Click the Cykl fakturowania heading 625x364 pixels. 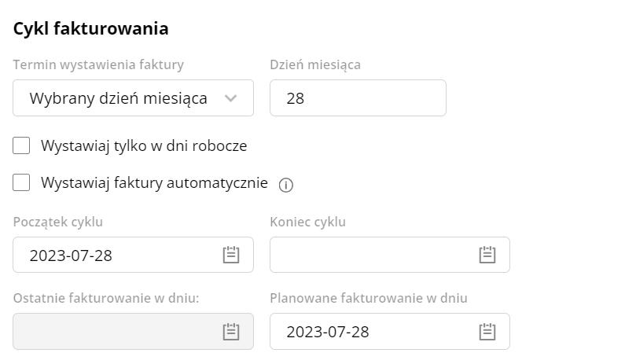click(91, 29)
